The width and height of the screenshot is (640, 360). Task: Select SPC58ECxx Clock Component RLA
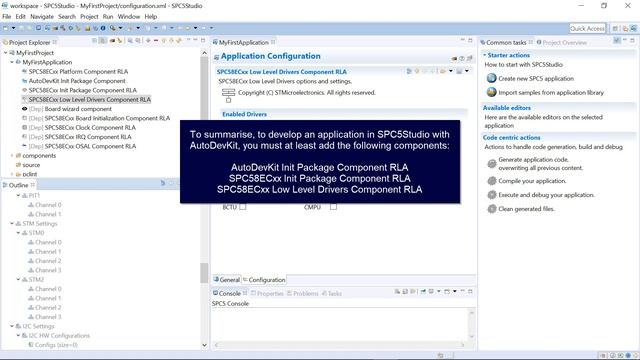click(90, 127)
